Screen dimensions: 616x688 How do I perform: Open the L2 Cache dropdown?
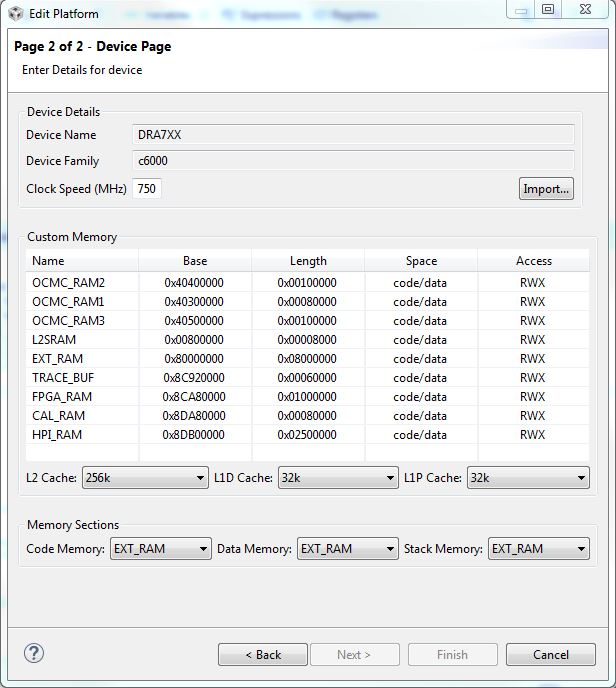145,477
